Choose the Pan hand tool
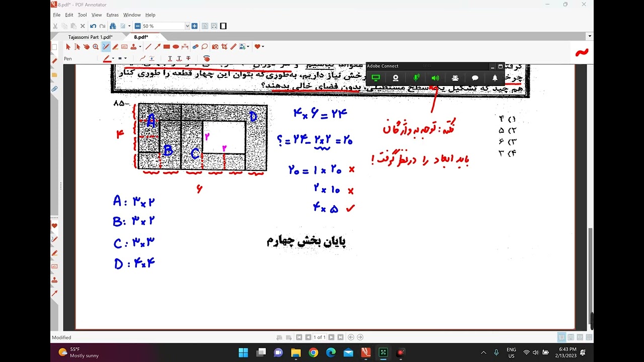The height and width of the screenshot is (362, 644). (x=87, y=47)
